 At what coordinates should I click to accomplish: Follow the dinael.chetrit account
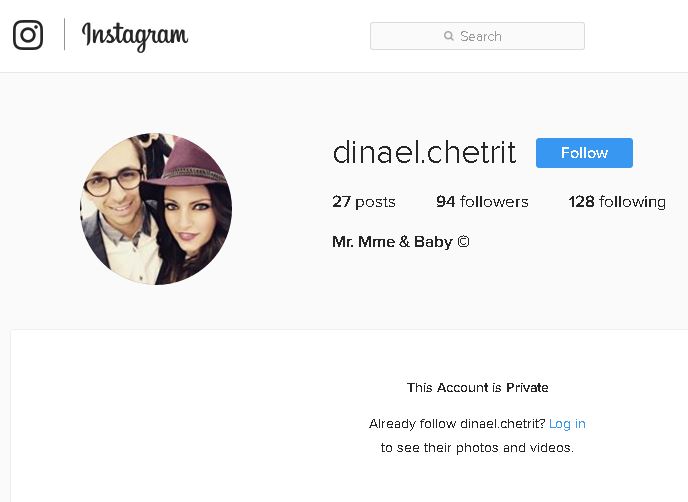[584, 153]
